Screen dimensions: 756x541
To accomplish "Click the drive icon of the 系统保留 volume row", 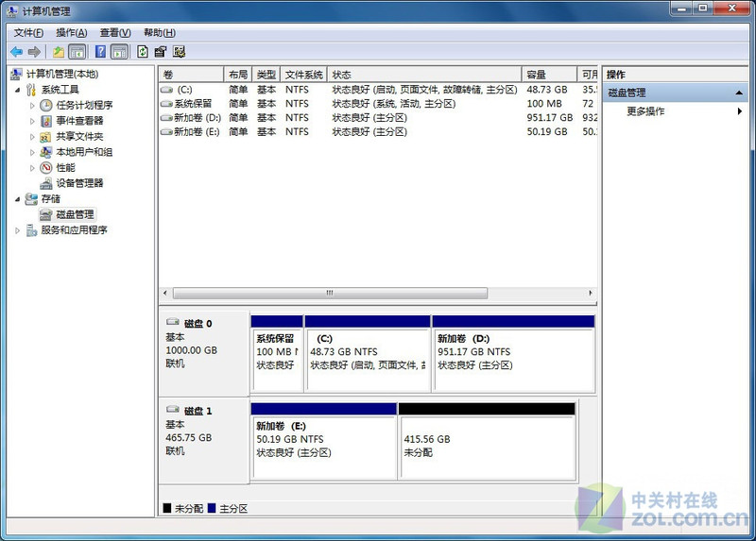I will (167, 104).
